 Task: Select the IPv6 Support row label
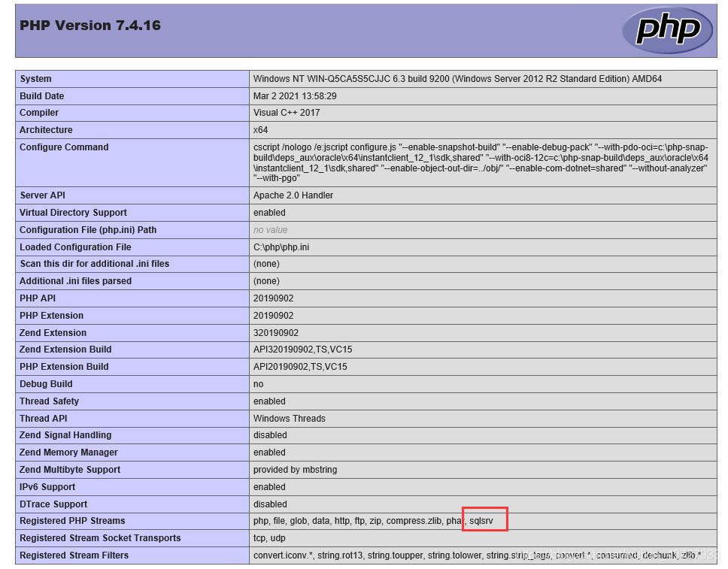pyautogui.click(x=42, y=486)
